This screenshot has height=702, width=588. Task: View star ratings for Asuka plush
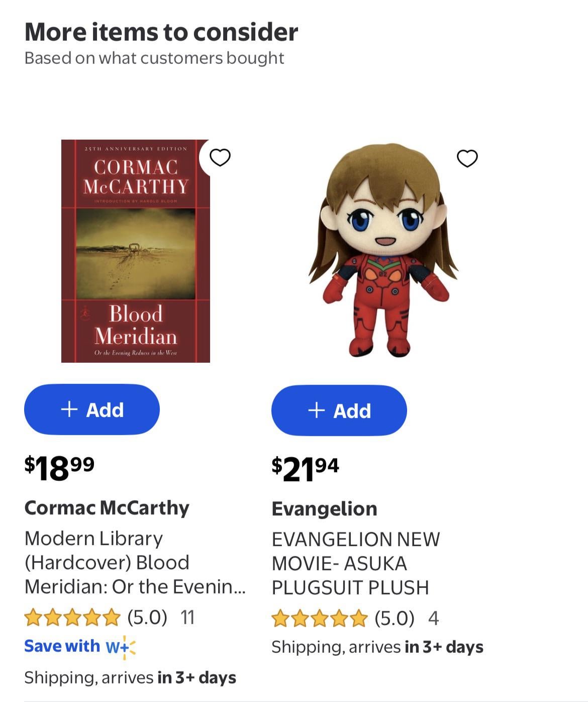tap(320, 618)
